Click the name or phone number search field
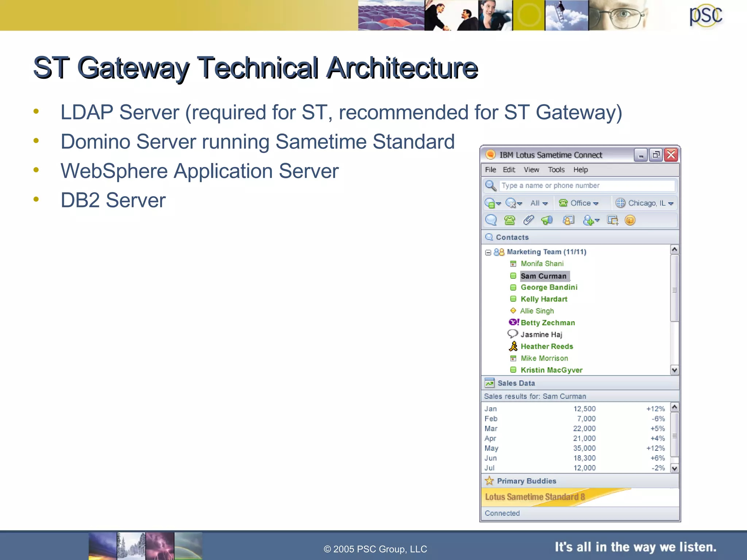 pos(587,186)
